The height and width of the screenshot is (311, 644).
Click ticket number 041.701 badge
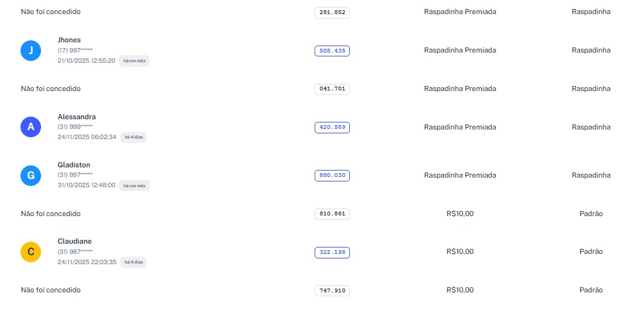tap(332, 89)
